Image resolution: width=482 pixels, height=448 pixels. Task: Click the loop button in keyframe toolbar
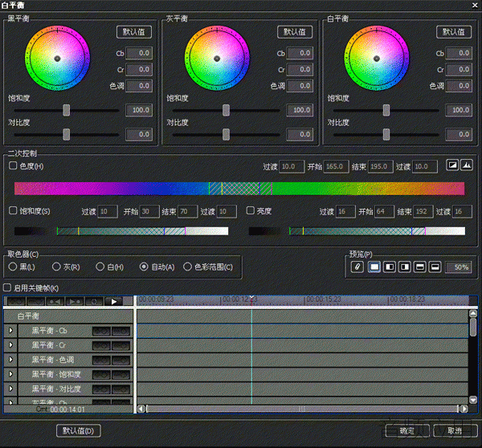[94, 301]
